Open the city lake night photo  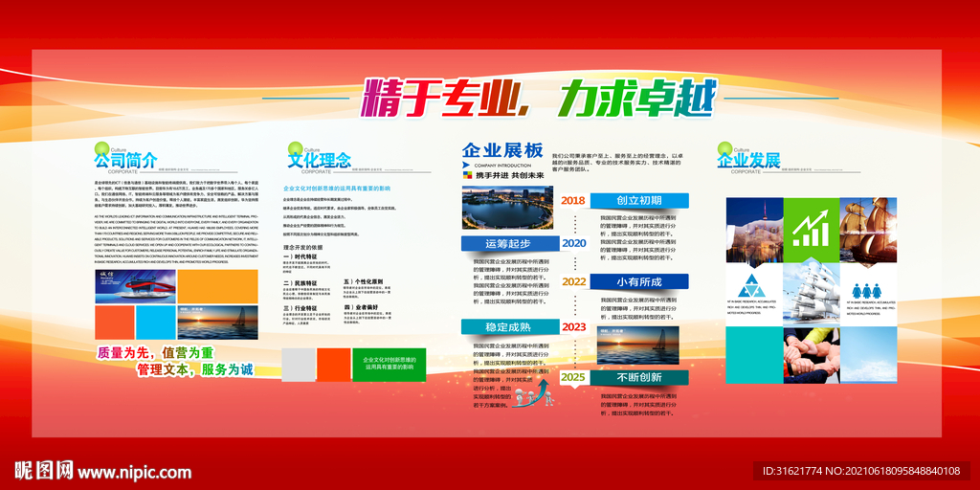[x=507, y=208]
